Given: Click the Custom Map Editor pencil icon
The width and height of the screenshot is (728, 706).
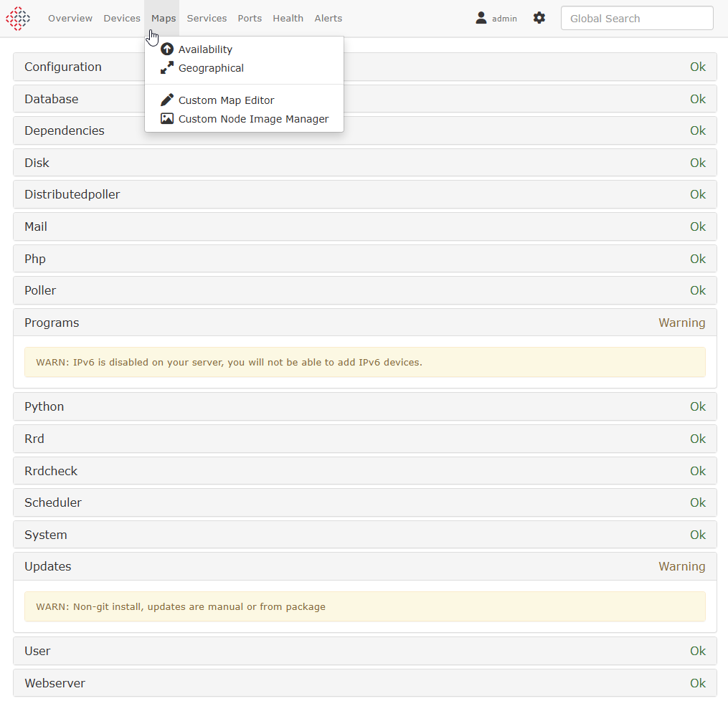Looking at the screenshot, I should (x=167, y=100).
